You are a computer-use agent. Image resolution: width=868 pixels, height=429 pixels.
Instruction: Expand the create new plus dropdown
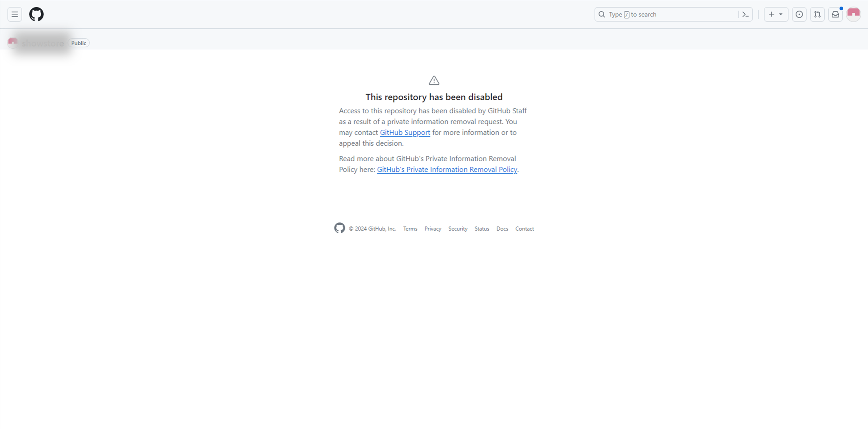click(776, 14)
